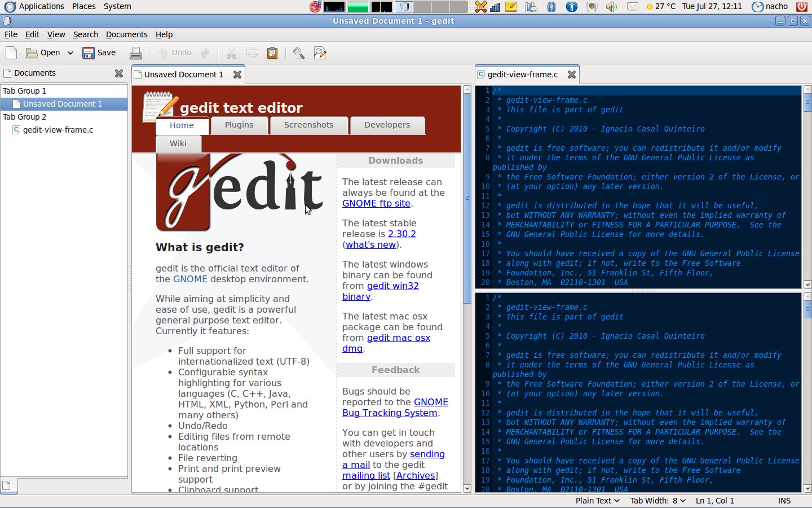Click the Tab Group 2 label

(x=24, y=117)
